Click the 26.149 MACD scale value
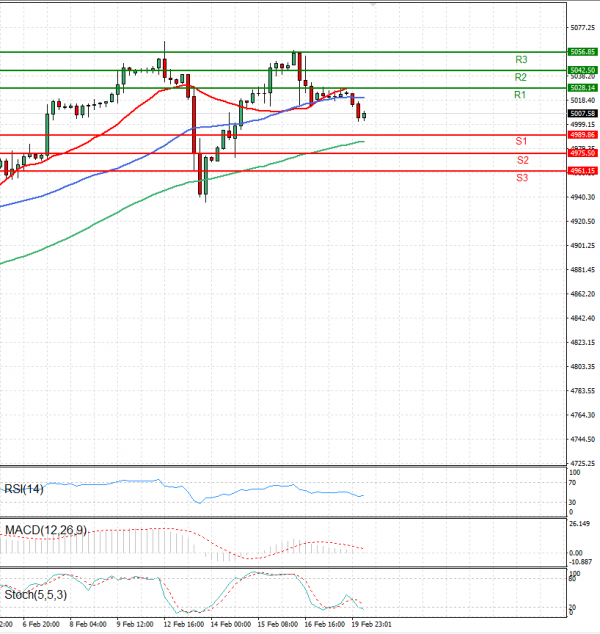The height and width of the screenshot is (634, 600). pyautogui.click(x=579, y=524)
